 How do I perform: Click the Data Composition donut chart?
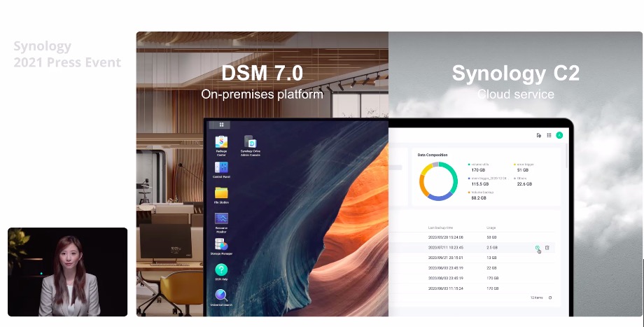pyautogui.click(x=438, y=181)
